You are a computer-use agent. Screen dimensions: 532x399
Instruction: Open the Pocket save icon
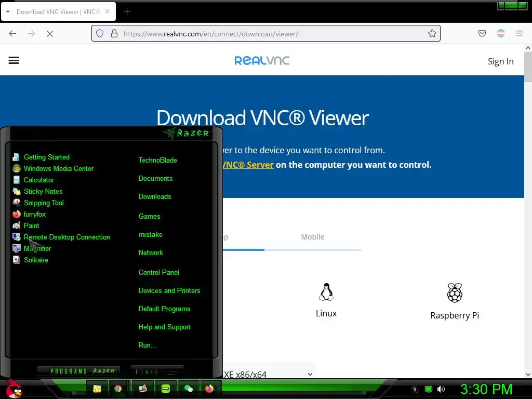pos(482,33)
